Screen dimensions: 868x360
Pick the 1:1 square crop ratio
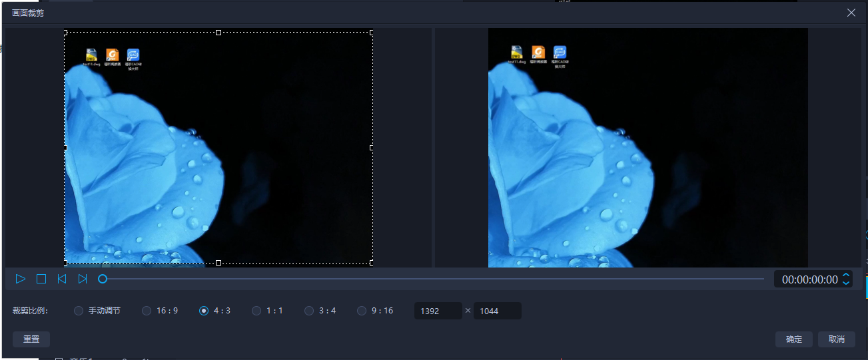(x=256, y=311)
